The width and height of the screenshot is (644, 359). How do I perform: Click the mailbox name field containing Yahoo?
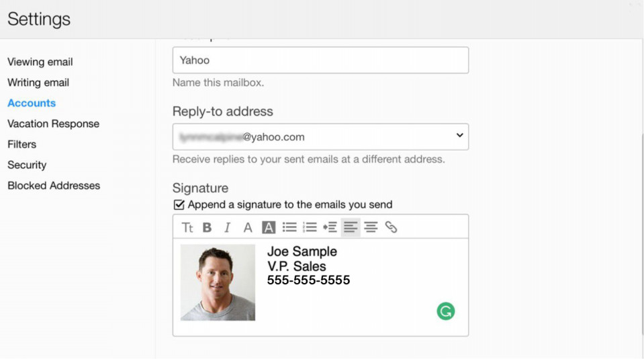point(320,60)
